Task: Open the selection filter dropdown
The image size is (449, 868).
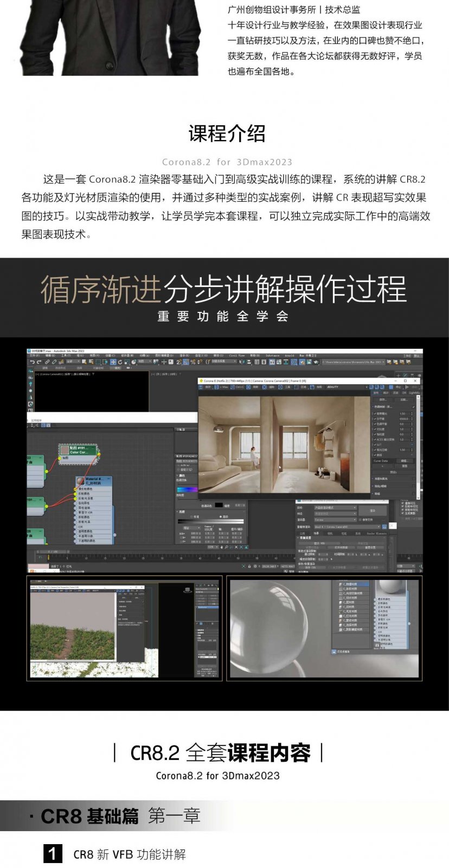Action: tap(73, 362)
